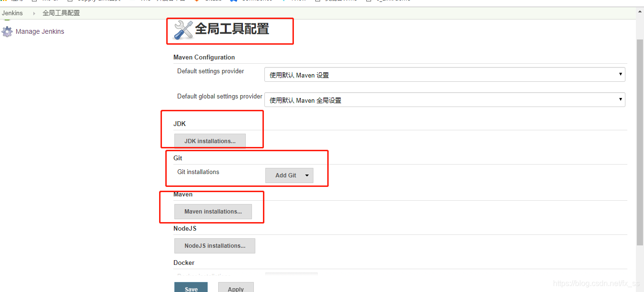The width and height of the screenshot is (644, 292).
Task: Click the NodeJS installations button
Action: [215, 245]
